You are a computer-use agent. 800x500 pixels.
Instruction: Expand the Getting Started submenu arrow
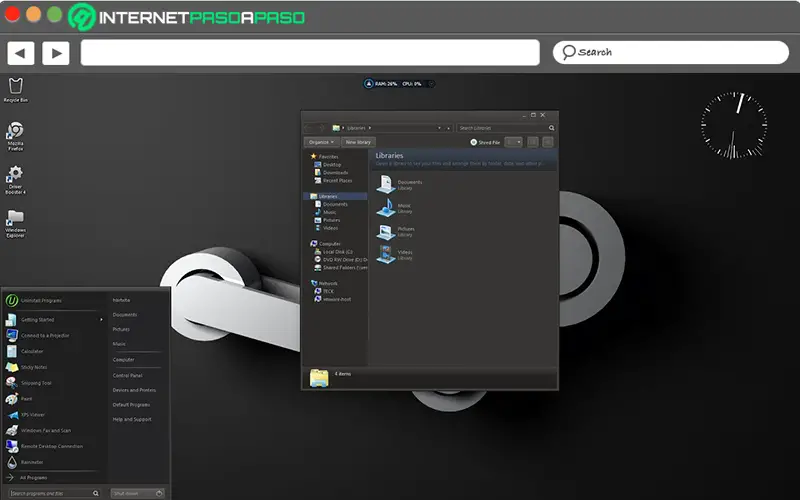101,320
